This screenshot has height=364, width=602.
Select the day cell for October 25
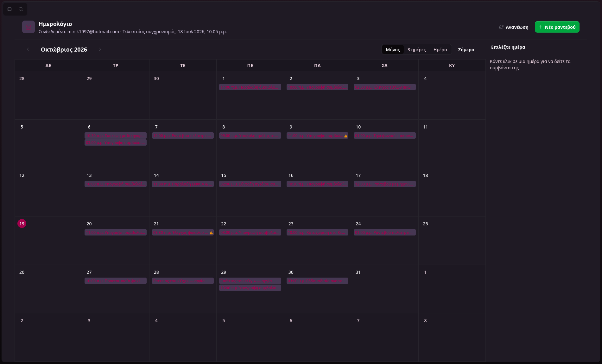(452, 241)
